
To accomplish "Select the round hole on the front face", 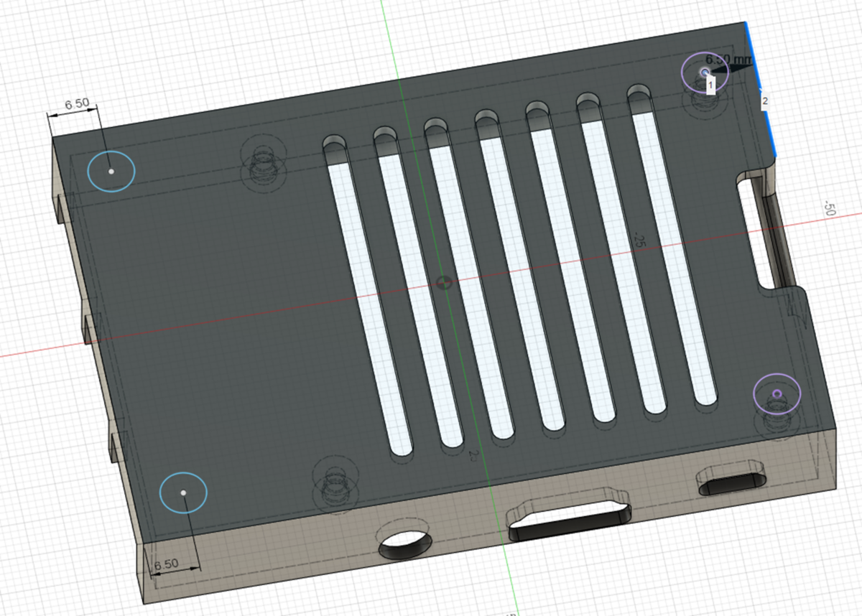I will [404, 546].
